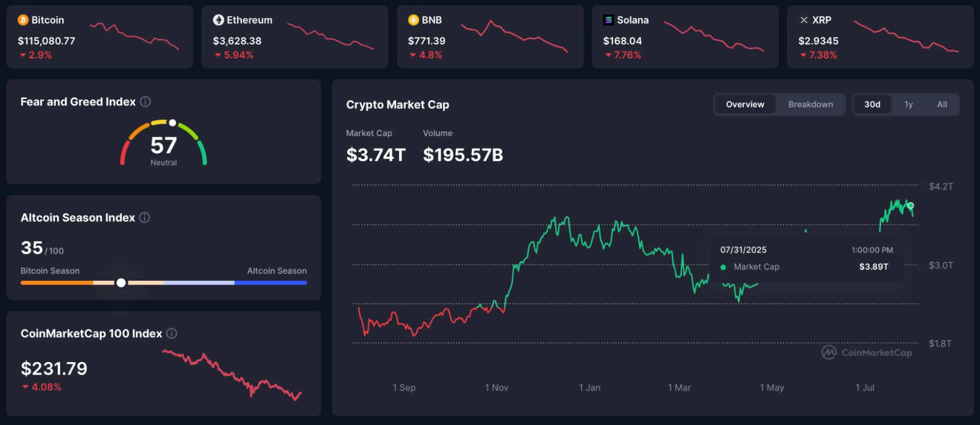Switch to the Overview view
Screen dimensions: 980x425
point(745,105)
